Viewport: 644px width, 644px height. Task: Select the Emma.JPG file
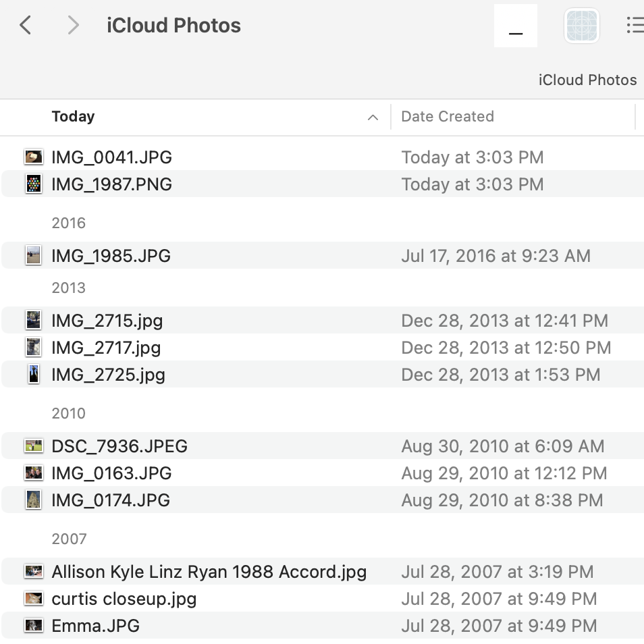tap(95, 626)
